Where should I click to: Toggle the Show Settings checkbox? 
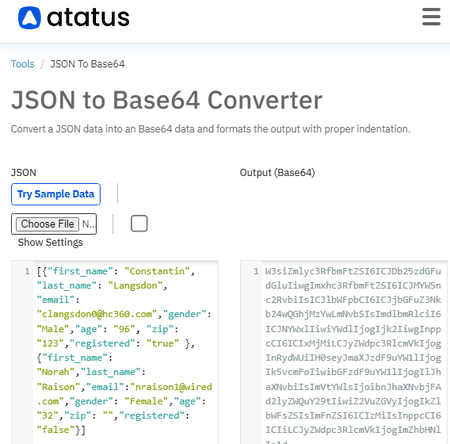click(139, 223)
